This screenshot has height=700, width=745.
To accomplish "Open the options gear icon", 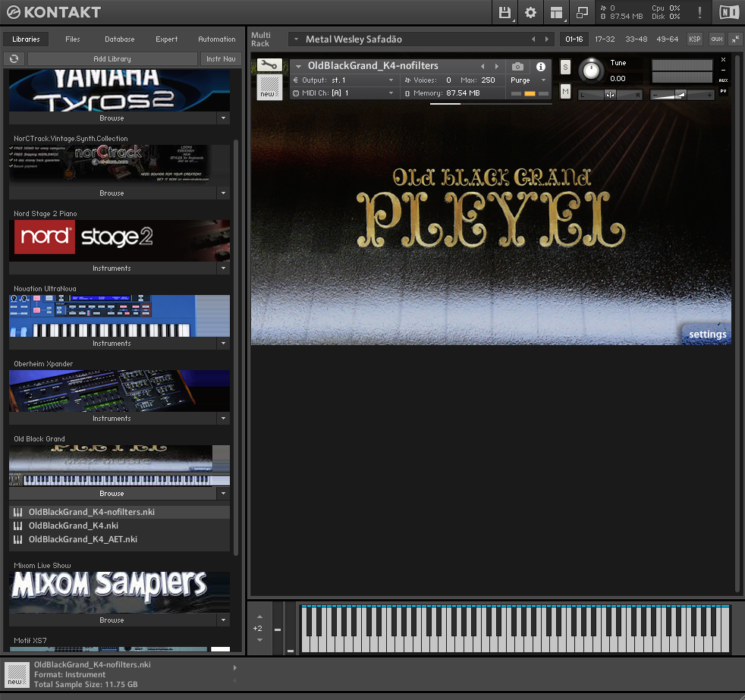I will tap(530, 12).
